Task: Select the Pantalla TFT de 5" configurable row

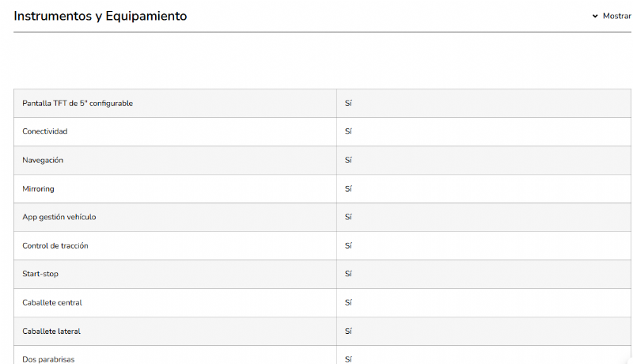Action: coord(78,104)
